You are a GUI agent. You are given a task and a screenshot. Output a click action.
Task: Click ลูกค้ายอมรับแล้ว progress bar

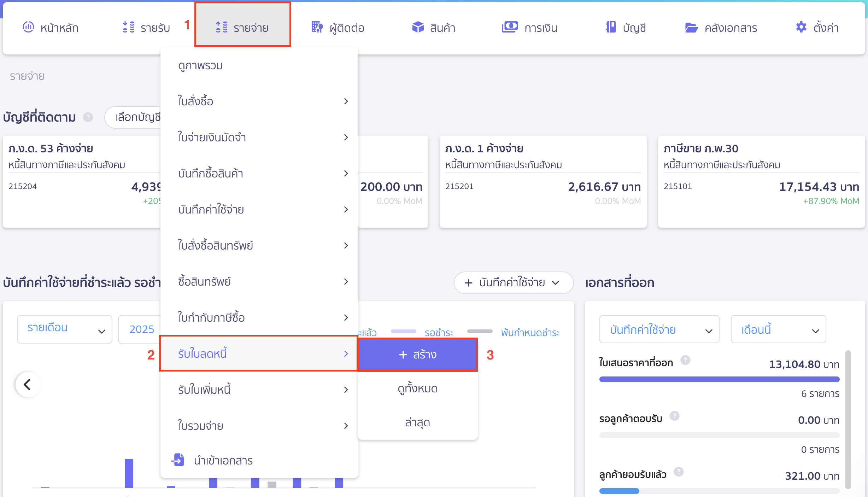719,491
